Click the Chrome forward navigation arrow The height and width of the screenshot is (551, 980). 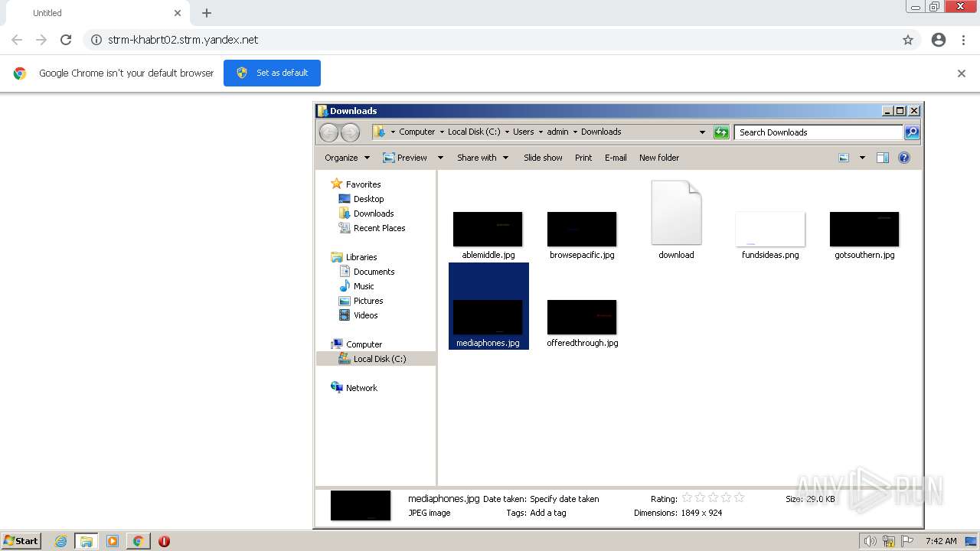click(x=41, y=40)
